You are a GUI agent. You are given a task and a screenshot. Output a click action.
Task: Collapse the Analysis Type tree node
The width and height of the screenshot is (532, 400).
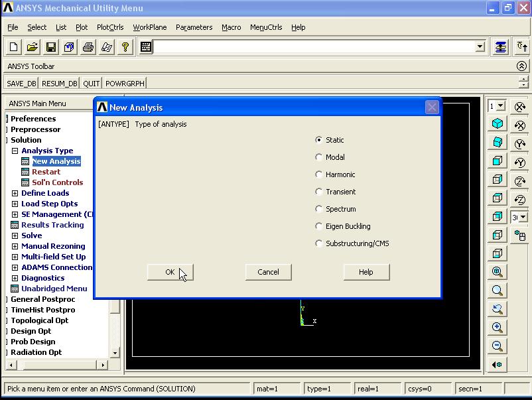pyautogui.click(x=15, y=151)
